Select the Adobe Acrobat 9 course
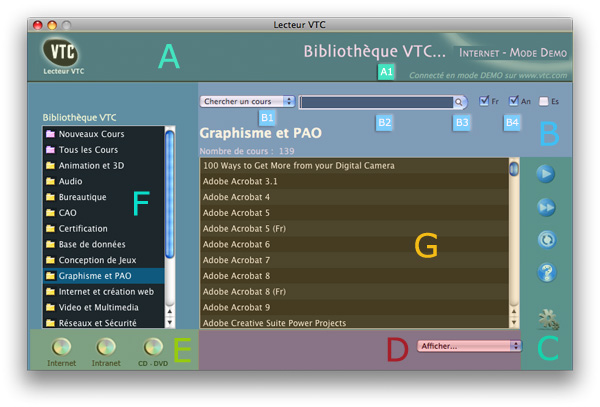The image size is (600, 407). click(x=354, y=307)
